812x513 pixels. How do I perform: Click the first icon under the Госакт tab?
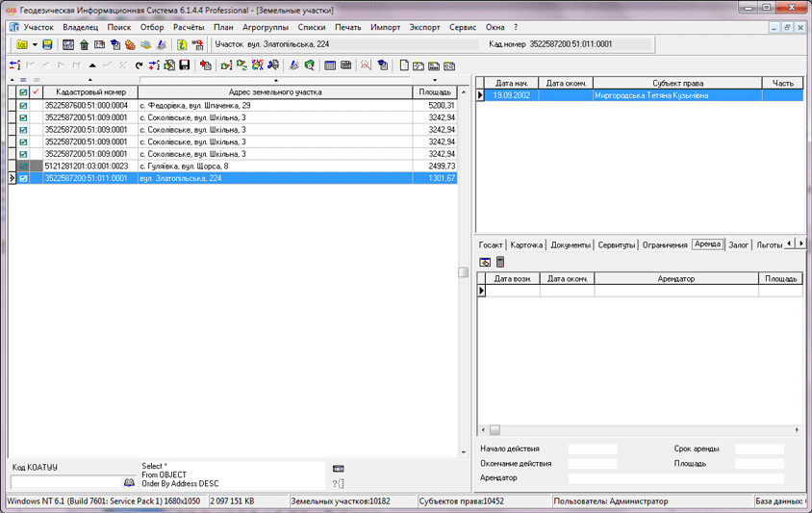pyautogui.click(x=485, y=262)
